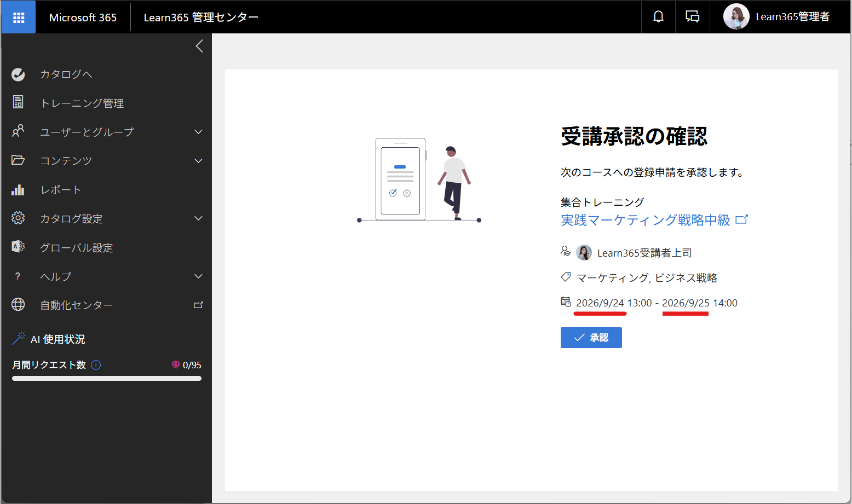Click the 集合トレーニング label
852x504 pixels.
602,202
